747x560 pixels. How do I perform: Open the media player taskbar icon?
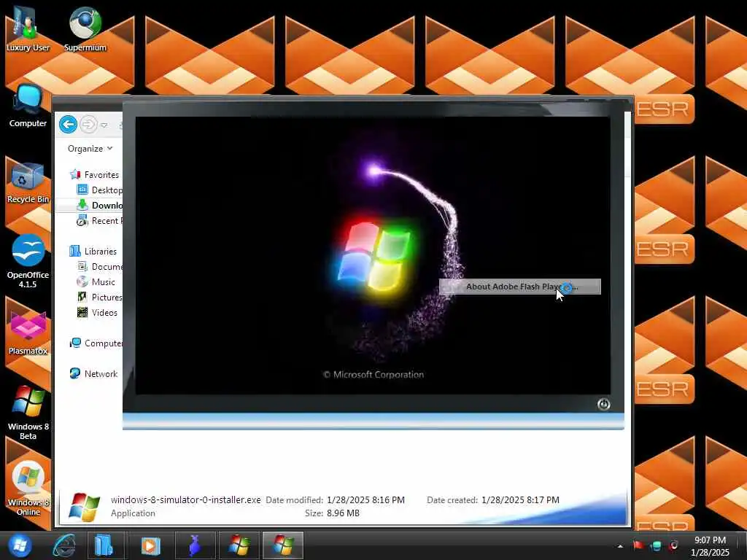coord(150,545)
